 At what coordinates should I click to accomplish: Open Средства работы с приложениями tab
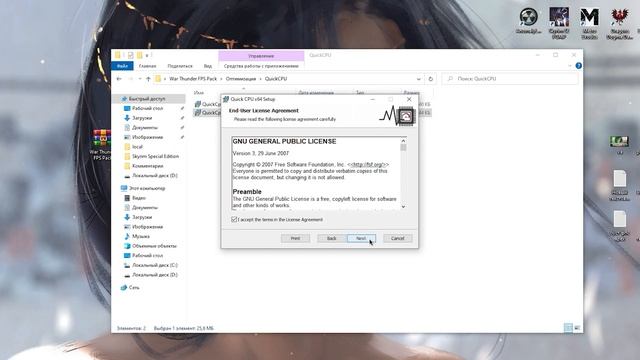point(261,66)
